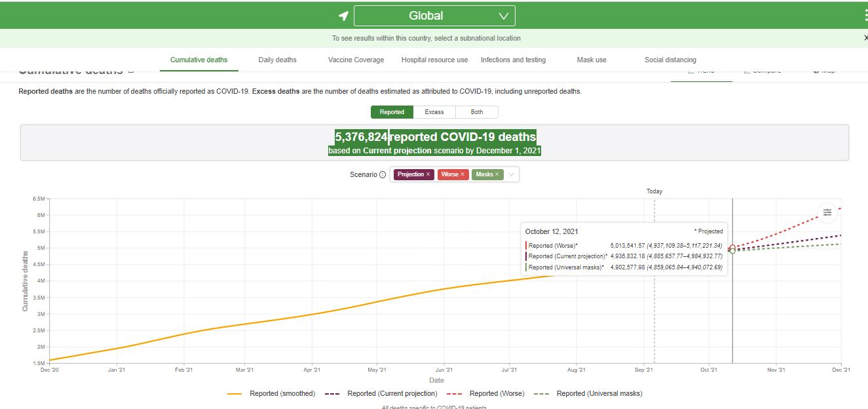Select the Reported deaths toggle

[x=392, y=112]
